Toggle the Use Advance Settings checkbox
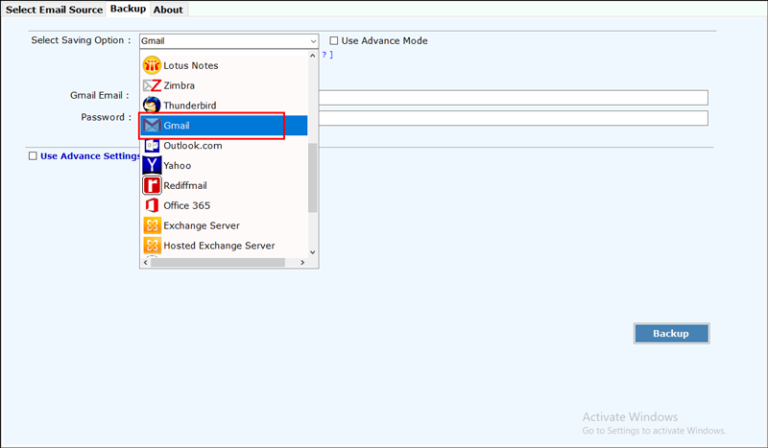The image size is (768, 448). pyautogui.click(x=33, y=156)
